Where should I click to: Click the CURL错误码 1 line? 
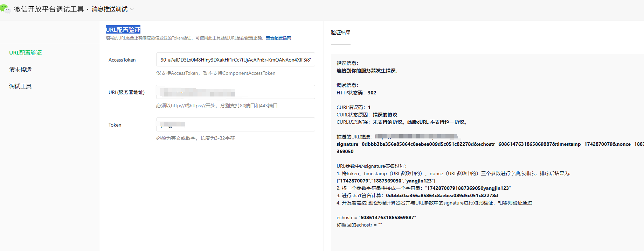pyautogui.click(x=354, y=108)
